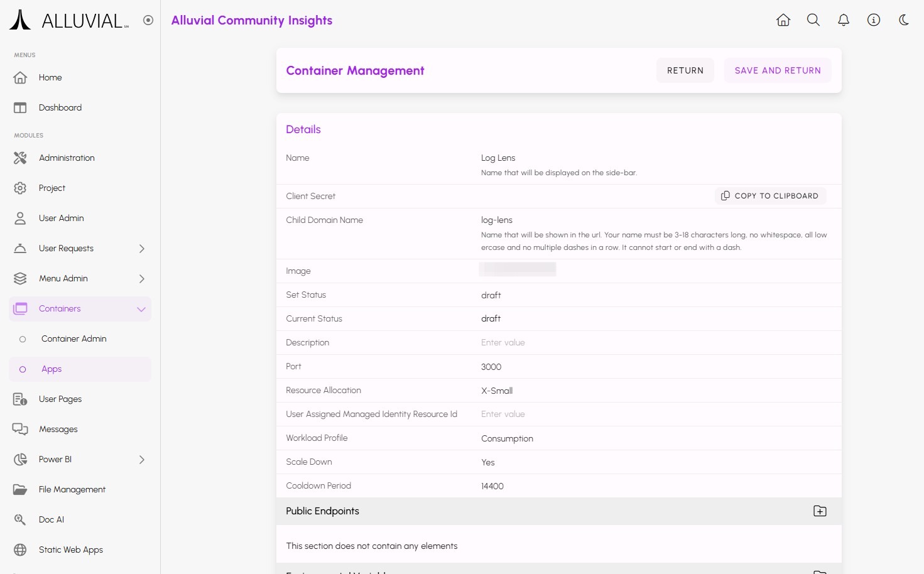Click the home icon in top header
Image resolution: width=924 pixels, height=574 pixels.
783,20
